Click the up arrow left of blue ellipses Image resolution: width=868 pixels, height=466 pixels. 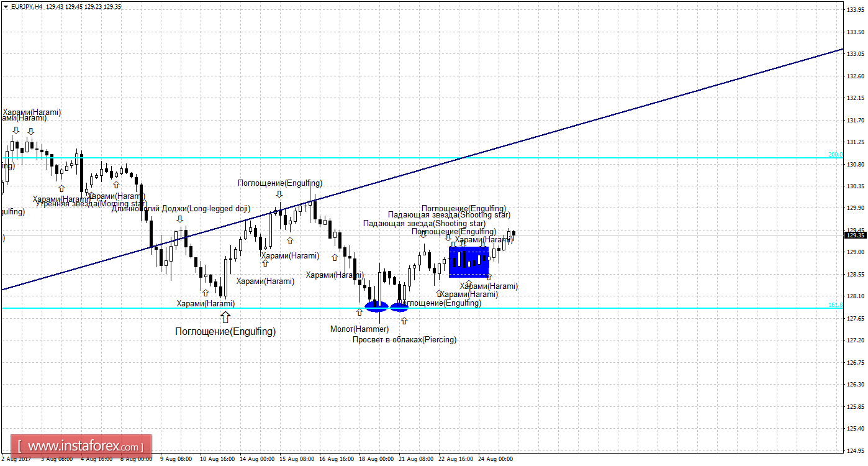pyautogui.click(x=359, y=311)
